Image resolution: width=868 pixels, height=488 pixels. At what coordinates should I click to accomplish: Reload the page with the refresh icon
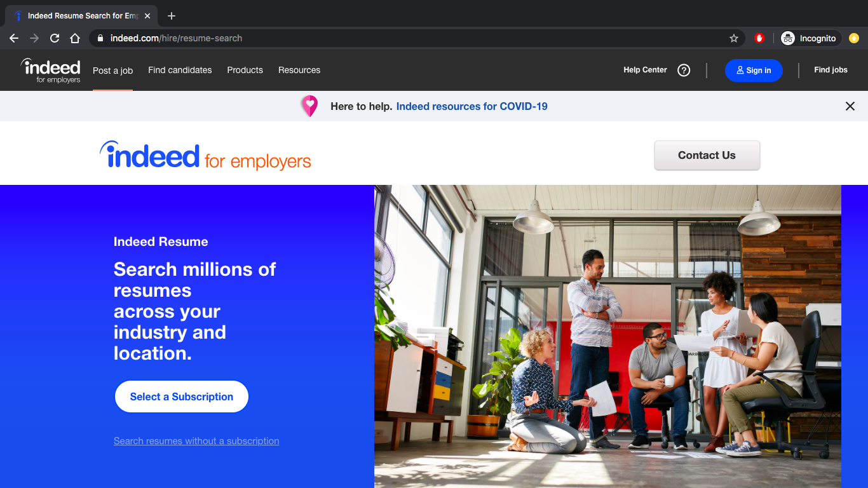pos(55,38)
